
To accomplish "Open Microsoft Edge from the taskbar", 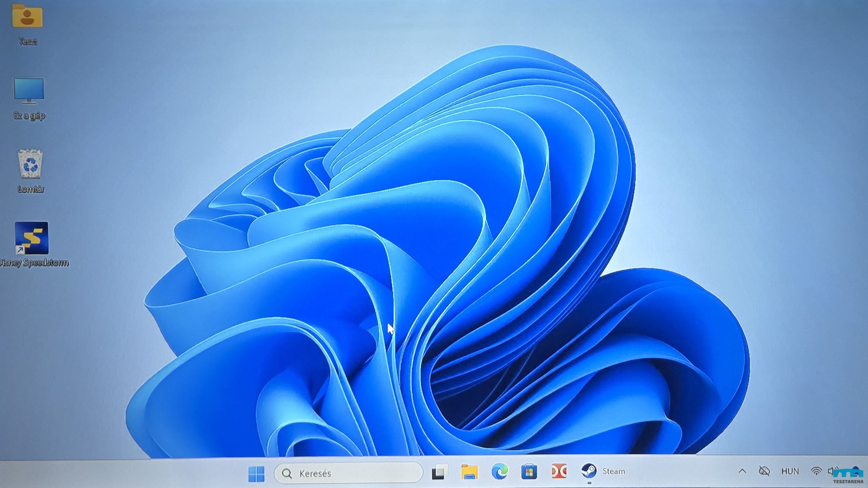I will pos(499,471).
